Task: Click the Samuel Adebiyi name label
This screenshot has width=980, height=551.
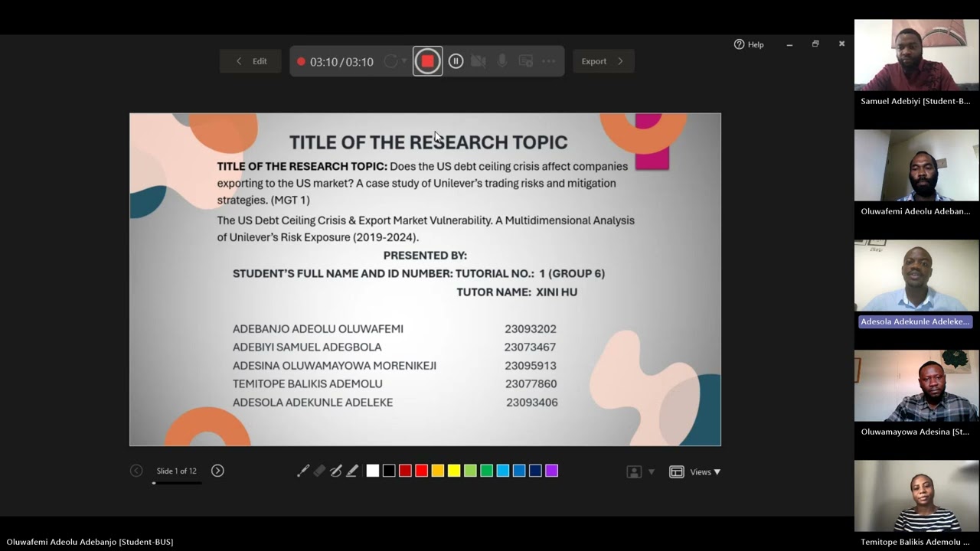Action: [915, 101]
